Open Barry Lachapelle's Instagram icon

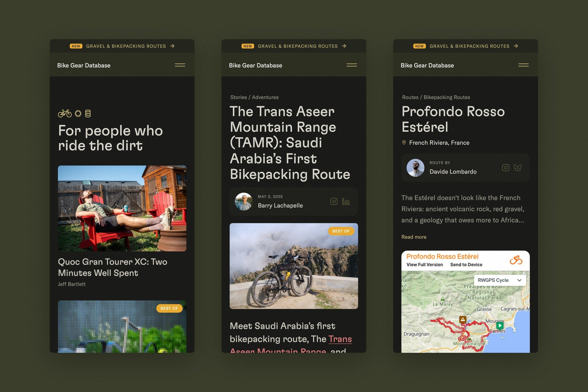[x=334, y=201]
